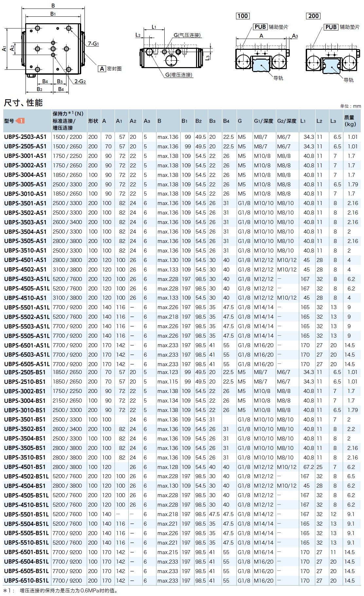Screen dimensions: 364x596
Task: Select the 7-G1 callout on the top-view drawing
Action: tap(93, 44)
